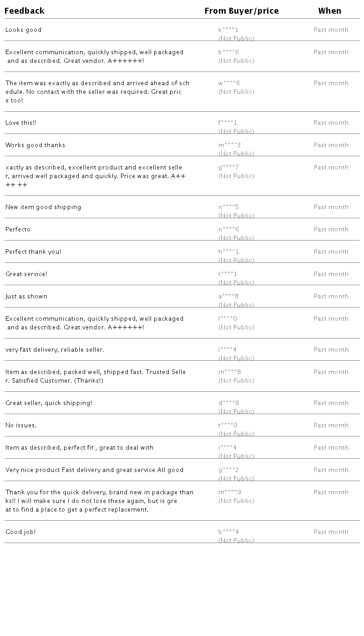Open buyer a****8 profile
Screen dimensions: 364x636
point(228,297)
